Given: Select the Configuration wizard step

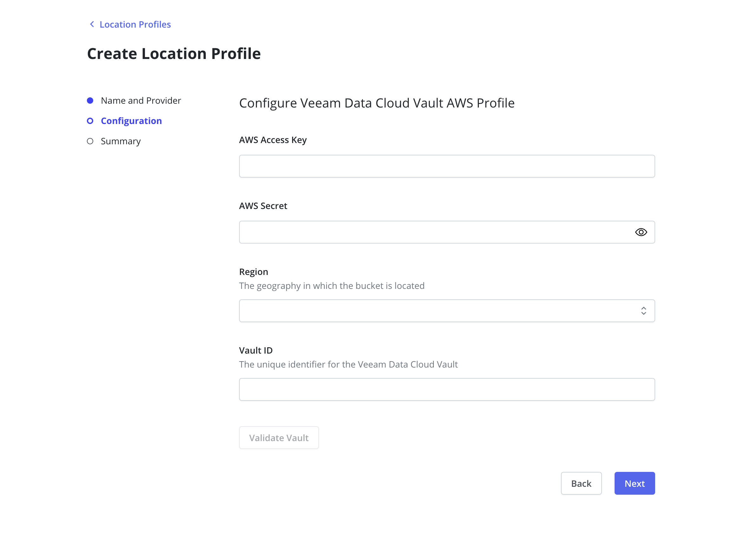Looking at the screenshot, I should (x=131, y=121).
